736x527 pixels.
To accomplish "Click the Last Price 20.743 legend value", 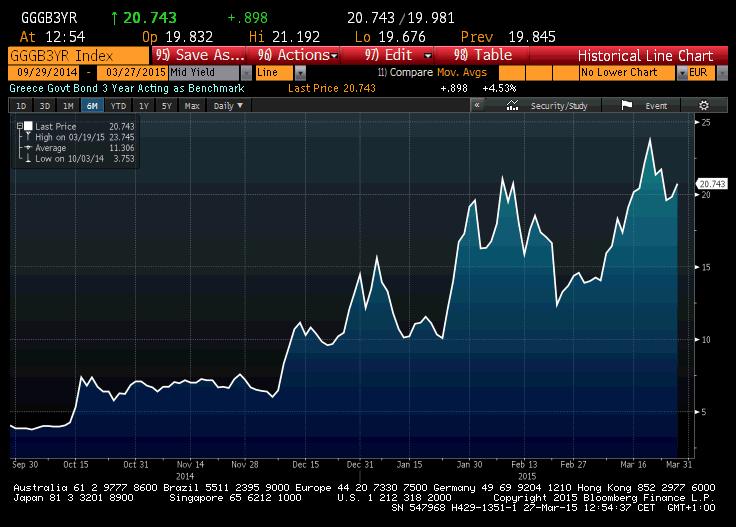I will 122,126.
